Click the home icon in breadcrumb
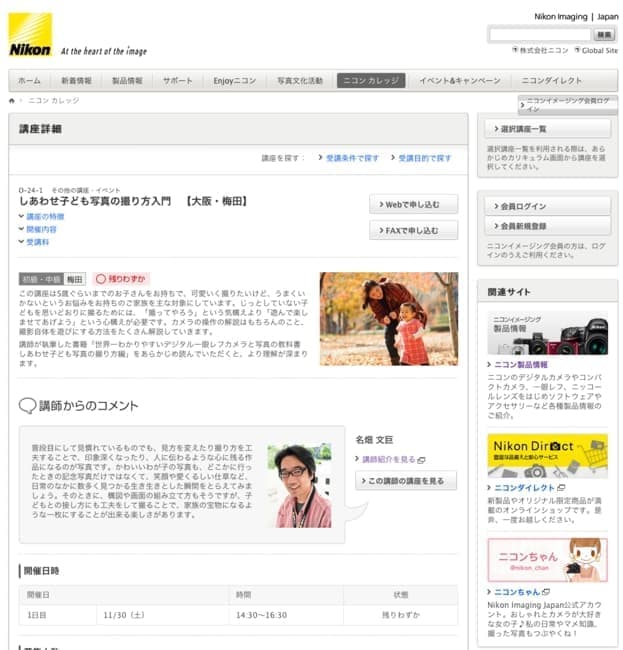The height and width of the screenshot is (650, 623). (13, 101)
